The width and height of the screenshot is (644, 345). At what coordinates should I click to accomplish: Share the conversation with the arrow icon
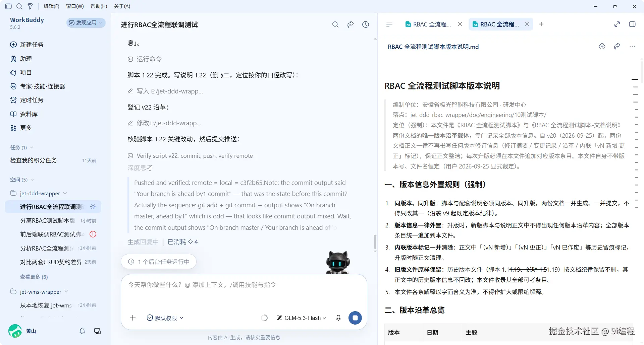tap(351, 24)
